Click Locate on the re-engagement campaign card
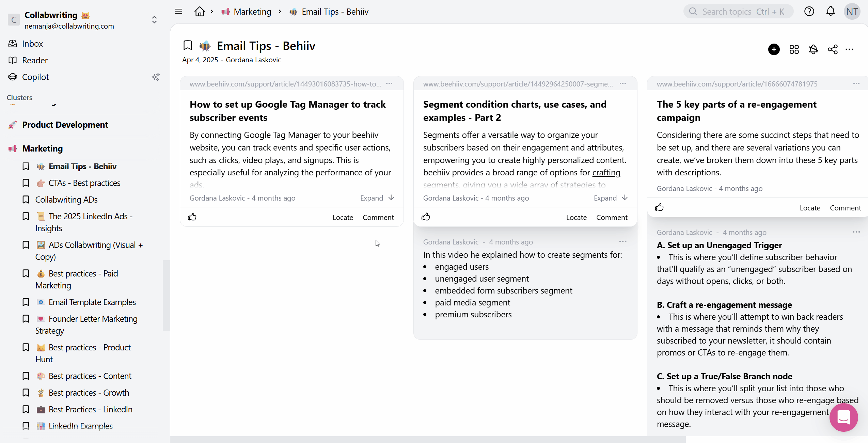The width and height of the screenshot is (868, 443). pos(809,208)
